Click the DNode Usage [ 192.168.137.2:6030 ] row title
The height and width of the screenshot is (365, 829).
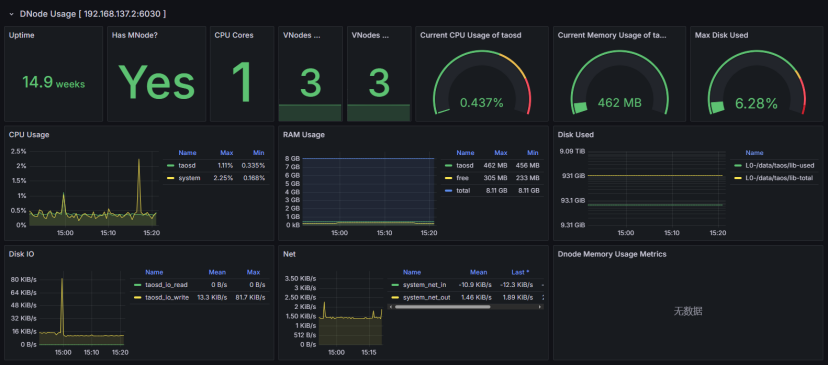click(93, 14)
